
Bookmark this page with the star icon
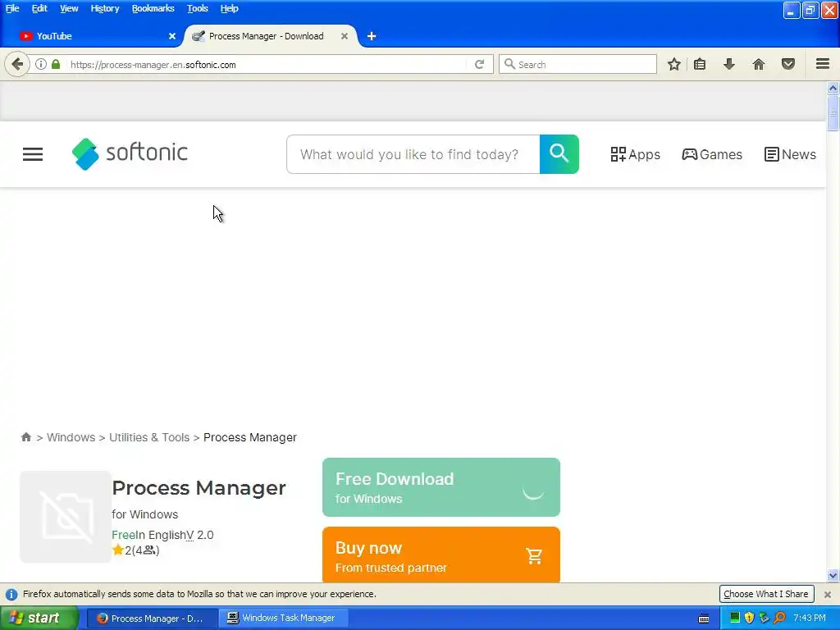click(674, 64)
